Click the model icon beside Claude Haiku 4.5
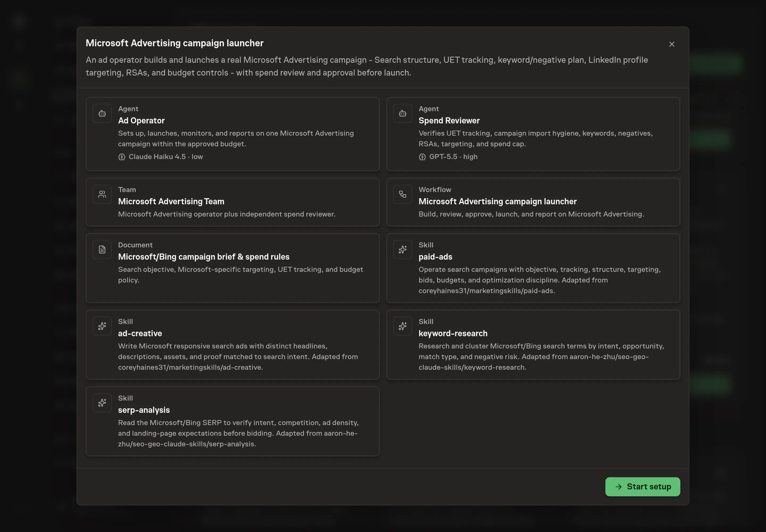This screenshot has width=766, height=532. point(122,157)
